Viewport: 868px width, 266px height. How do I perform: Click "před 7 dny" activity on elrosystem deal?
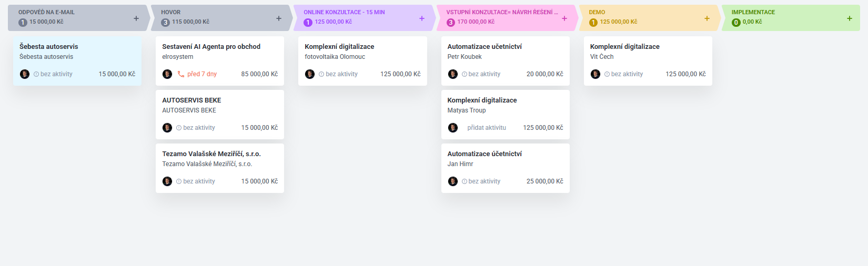click(202, 74)
